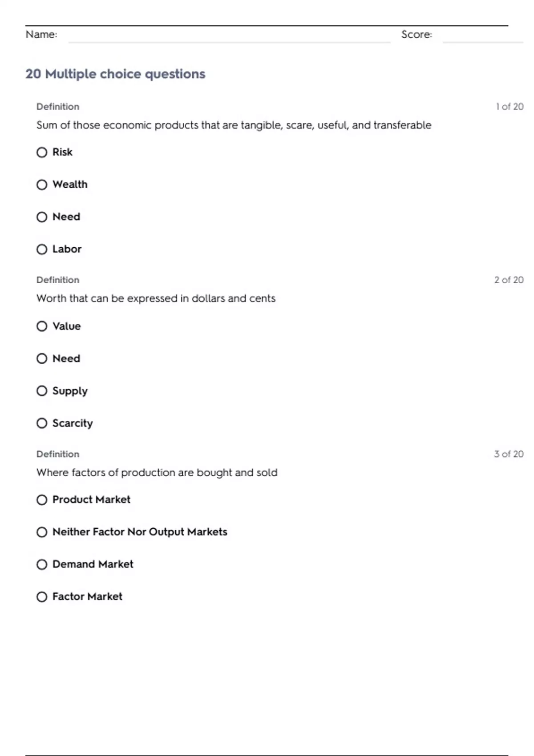Choose Wealth as the answer

(42, 185)
